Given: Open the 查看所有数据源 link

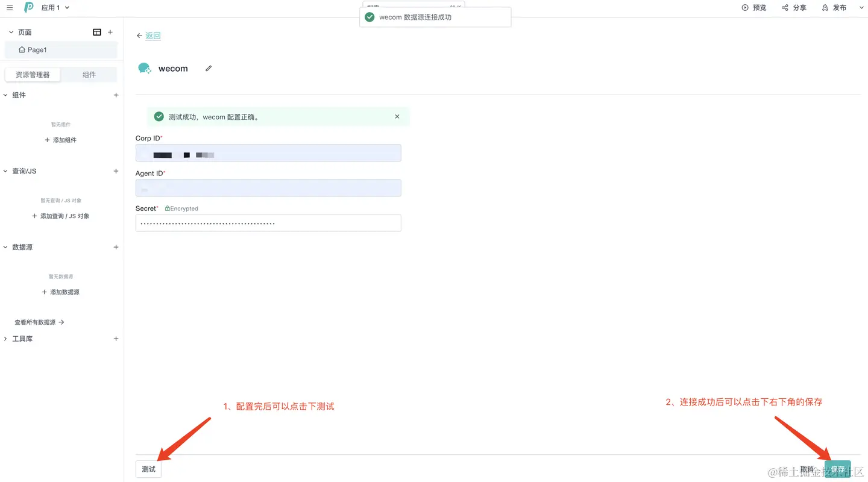Looking at the screenshot, I should click(39, 322).
